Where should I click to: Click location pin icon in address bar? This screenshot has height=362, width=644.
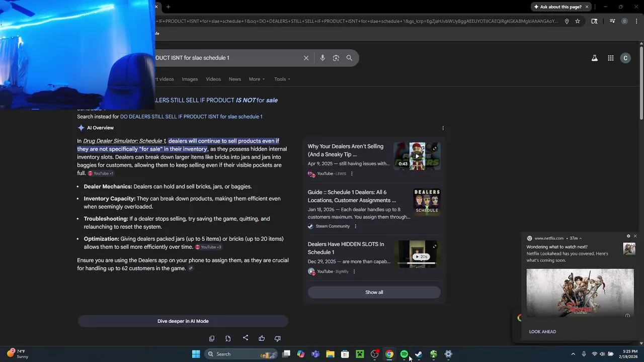[x=567, y=21]
